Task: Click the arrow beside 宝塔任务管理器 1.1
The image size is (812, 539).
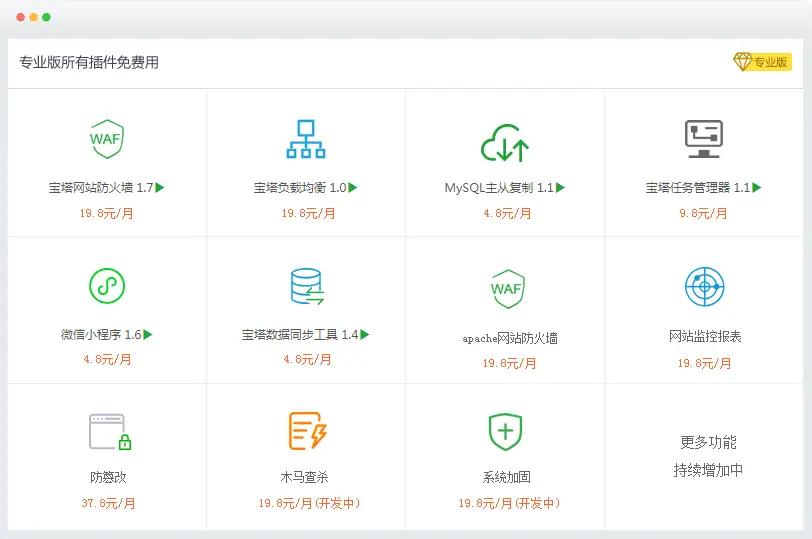Action: pos(757,187)
